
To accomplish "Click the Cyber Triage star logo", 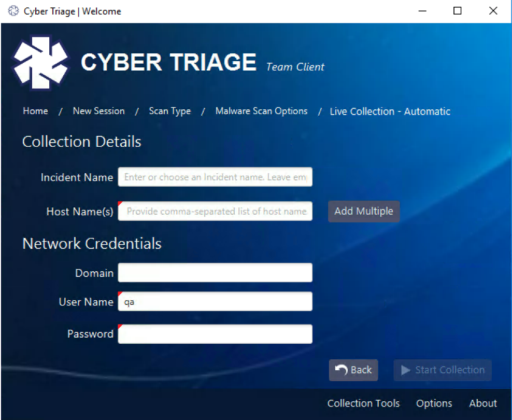I will tap(40, 62).
